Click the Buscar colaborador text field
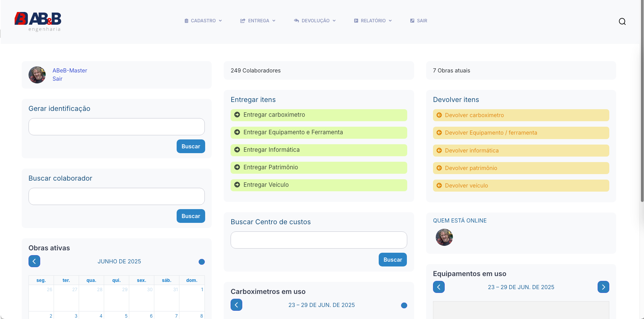Viewport: 644px width, 319px height. pyautogui.click(x=116, y=196)
